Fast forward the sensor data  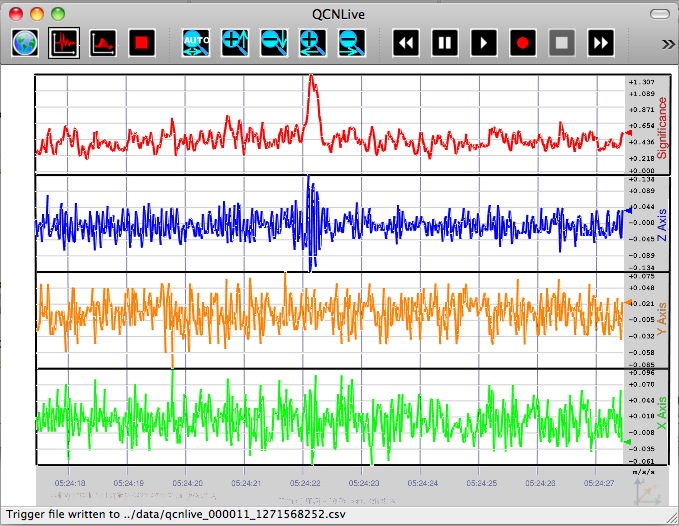click(x=601, y=43)
